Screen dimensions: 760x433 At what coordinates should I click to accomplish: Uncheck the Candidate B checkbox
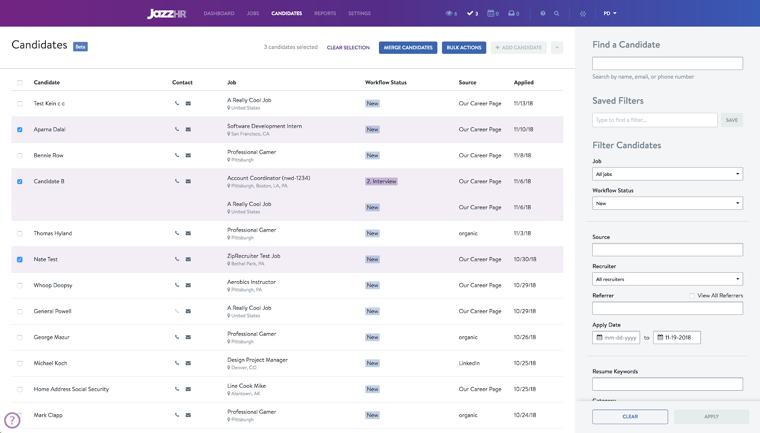[x=20, y=181]
